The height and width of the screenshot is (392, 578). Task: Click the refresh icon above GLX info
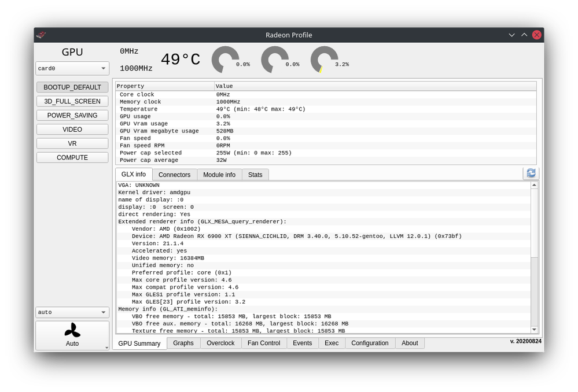531,173
